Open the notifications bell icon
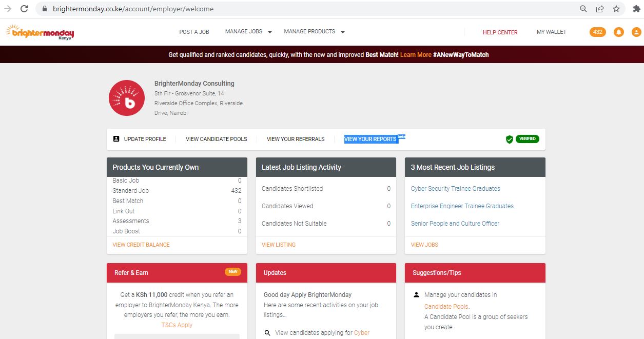644x339 pixels. pos(619,32)
